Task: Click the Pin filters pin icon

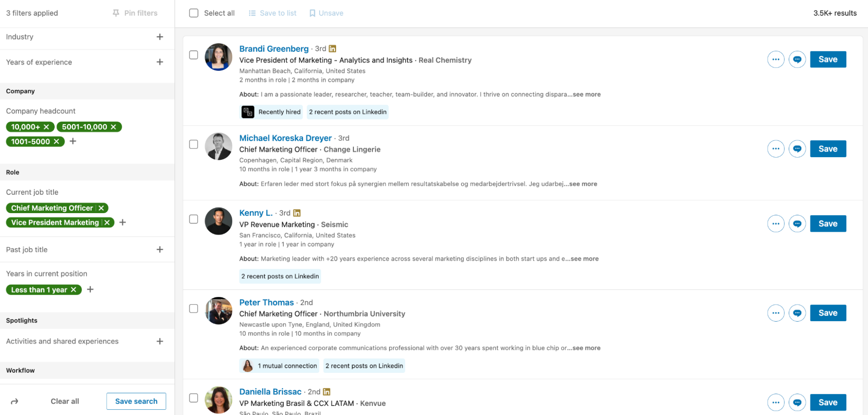Action: [116, 13]
